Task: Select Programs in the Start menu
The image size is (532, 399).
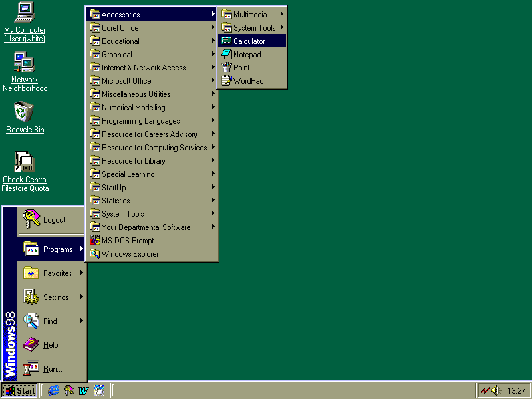Action: click(51, 249)
